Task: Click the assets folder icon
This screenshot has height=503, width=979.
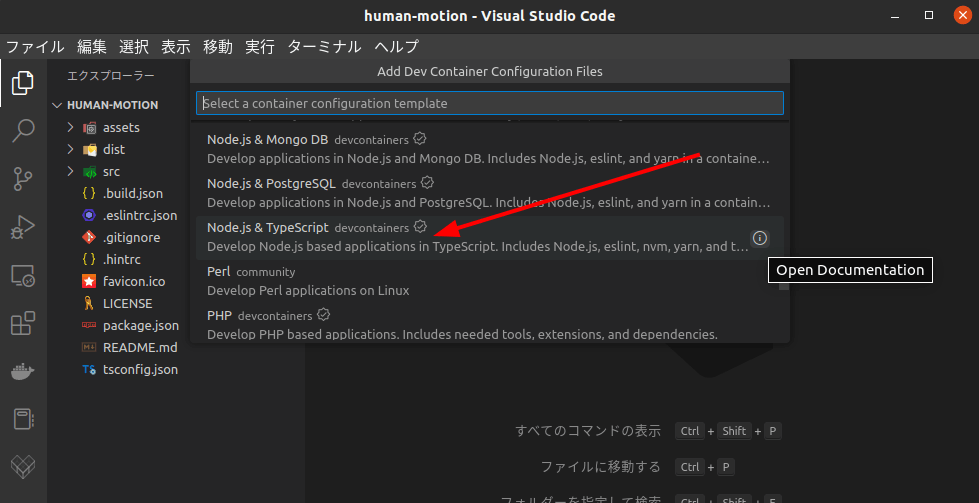Action: coord(90,128)
